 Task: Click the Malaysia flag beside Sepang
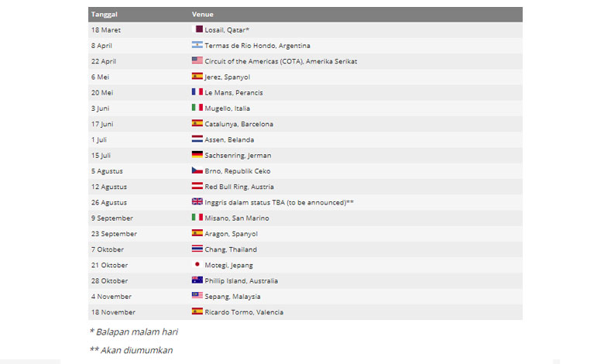coord(197,296)
